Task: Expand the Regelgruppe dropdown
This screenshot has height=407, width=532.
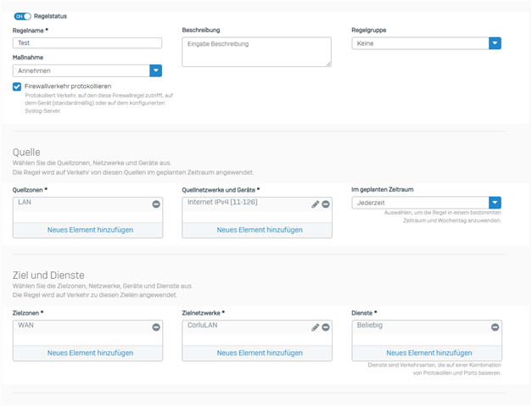Action: 495,43
